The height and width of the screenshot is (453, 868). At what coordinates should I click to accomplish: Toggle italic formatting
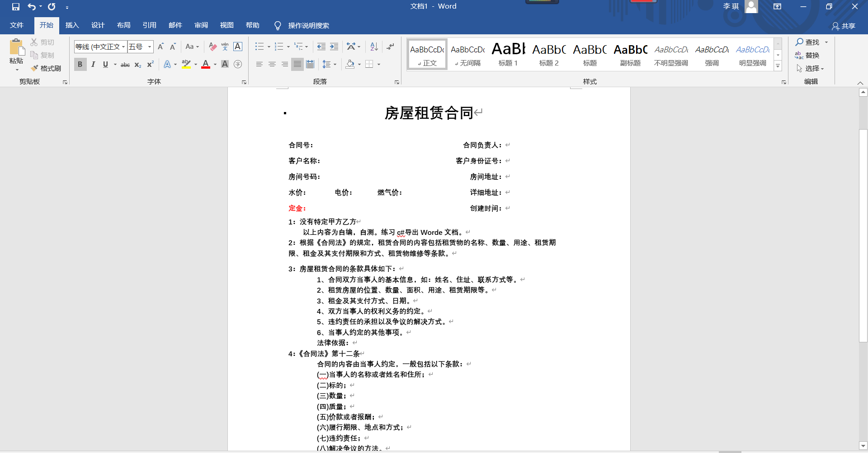(93, 64)
